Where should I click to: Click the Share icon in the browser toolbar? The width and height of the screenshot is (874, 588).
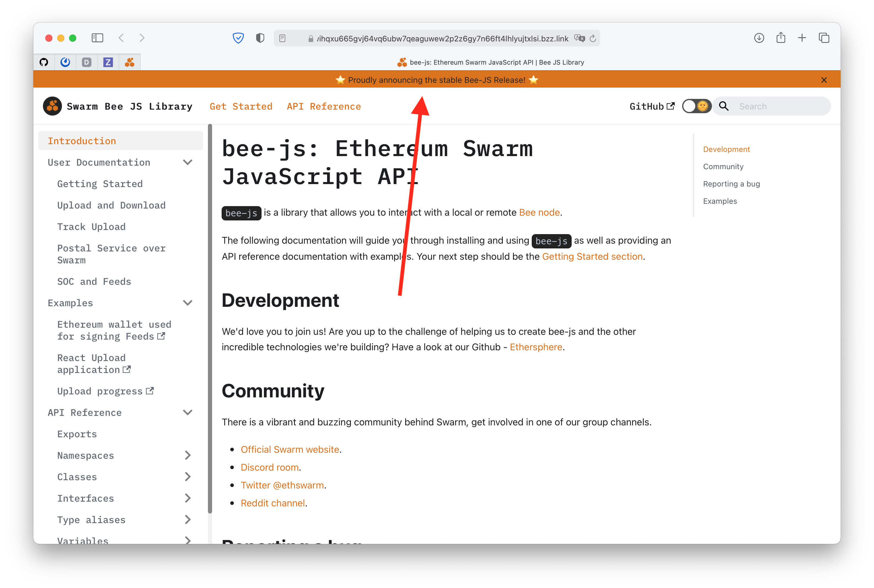click(781, 38)
